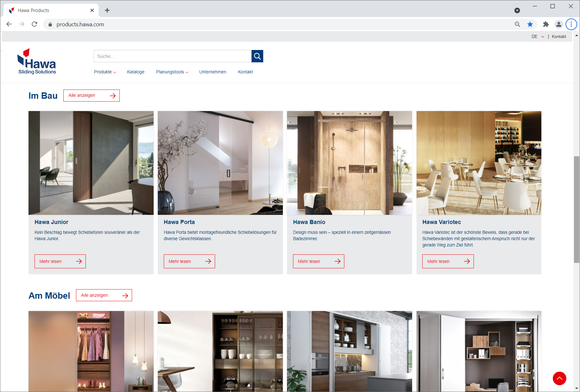The height and width of the screenshot is (392, 580).
Task: Click the Hawa Banio title
Action: click(309, 222)
